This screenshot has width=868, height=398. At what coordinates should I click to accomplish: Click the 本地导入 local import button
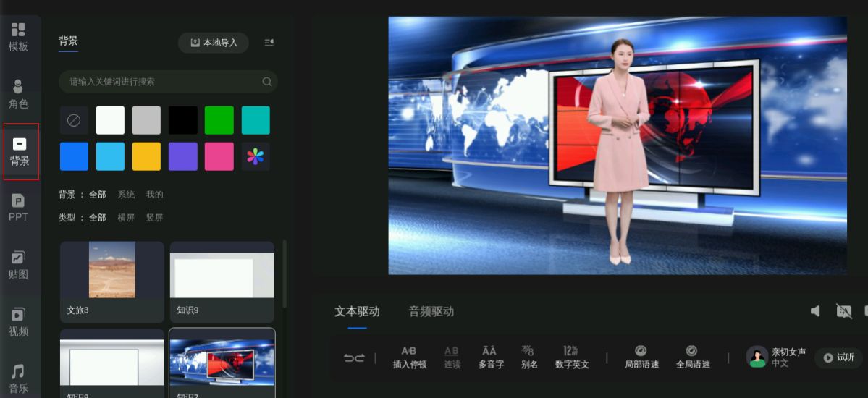coord(214,43)
